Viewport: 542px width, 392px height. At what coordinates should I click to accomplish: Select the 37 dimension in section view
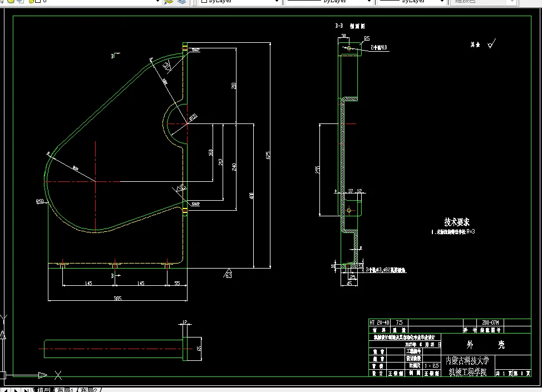click(x=351, y=191)
